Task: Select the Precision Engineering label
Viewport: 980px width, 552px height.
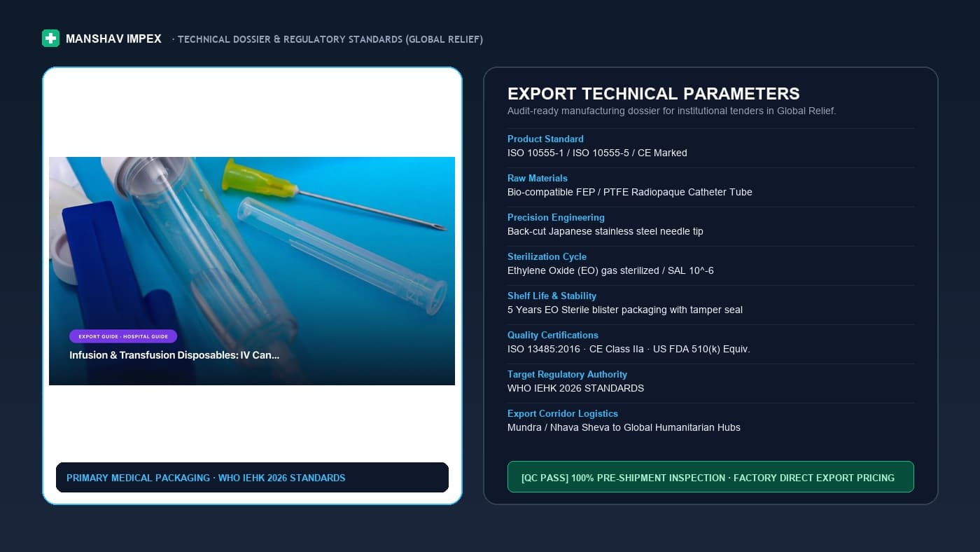Action: pos(556,217)
